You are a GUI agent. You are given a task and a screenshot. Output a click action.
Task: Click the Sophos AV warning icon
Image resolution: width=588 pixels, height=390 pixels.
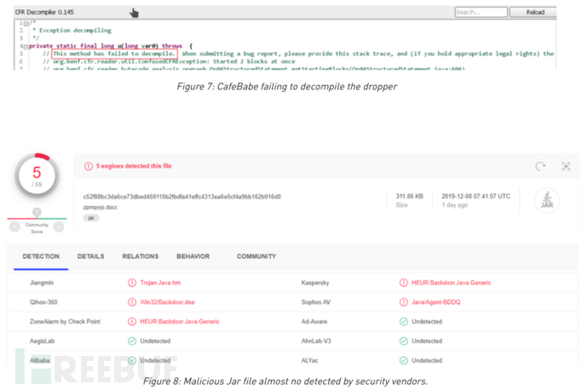[x=403, y=302]
